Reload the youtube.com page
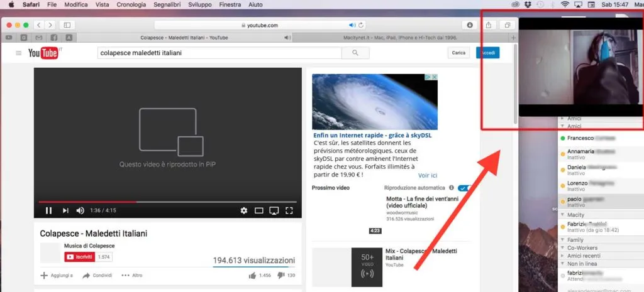This screenshot has height=292, width=644. (x=361, y=25)
